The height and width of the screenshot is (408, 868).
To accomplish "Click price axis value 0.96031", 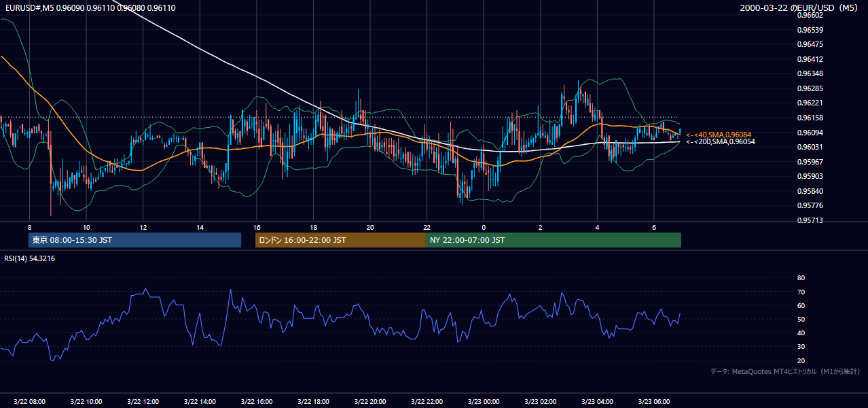I will (x=810, y=147).
